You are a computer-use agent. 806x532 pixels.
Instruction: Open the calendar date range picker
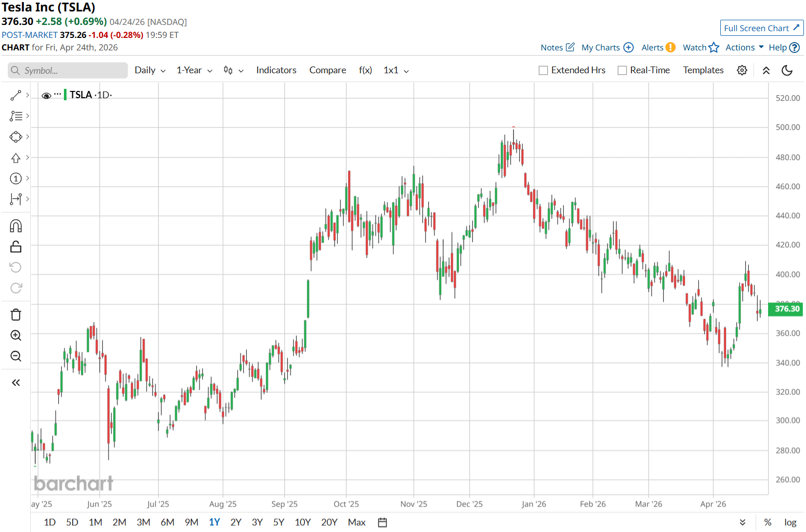point(382,522)
